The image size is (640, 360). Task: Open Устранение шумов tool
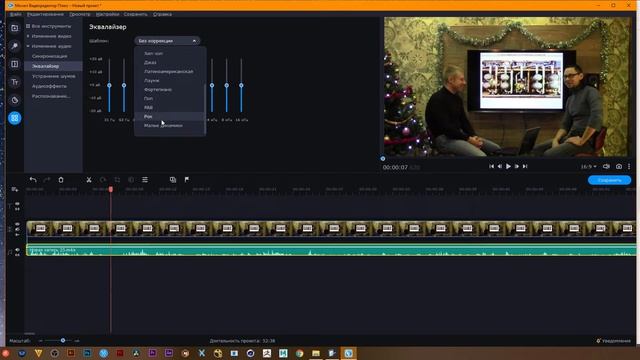point(53,76)
